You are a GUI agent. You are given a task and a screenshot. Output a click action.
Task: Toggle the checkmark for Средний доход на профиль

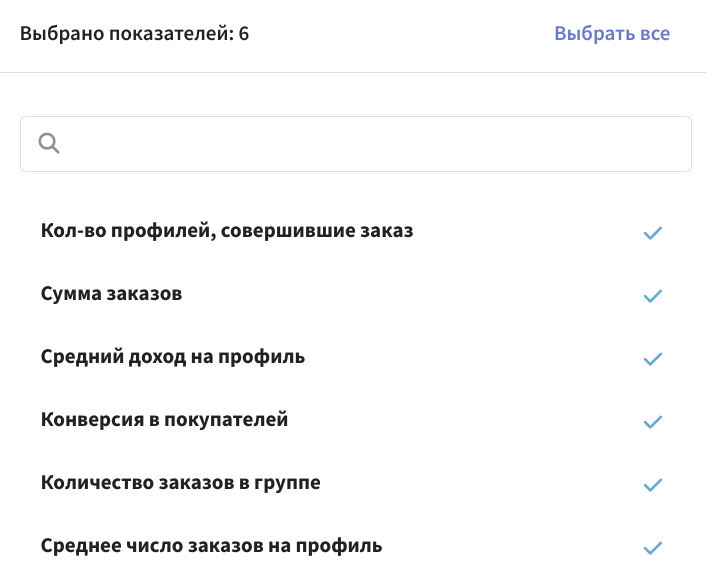click(x=652, y=359)
